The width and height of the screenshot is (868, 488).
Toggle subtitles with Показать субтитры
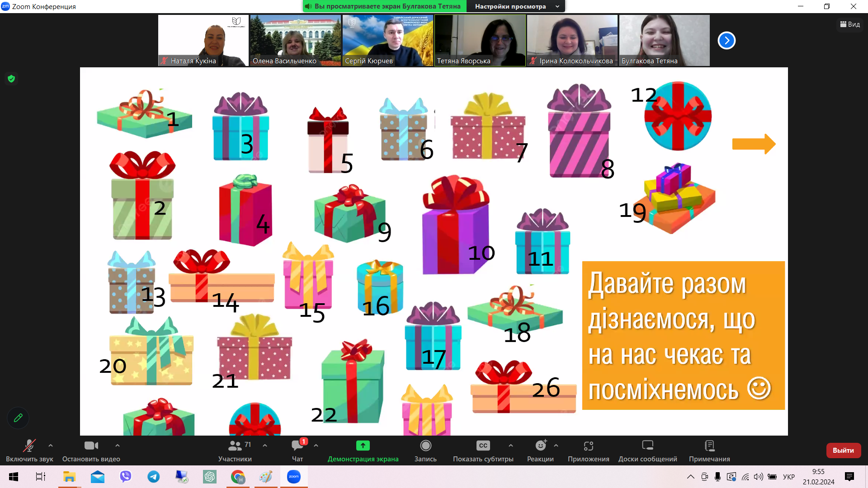tap(483, 446)
